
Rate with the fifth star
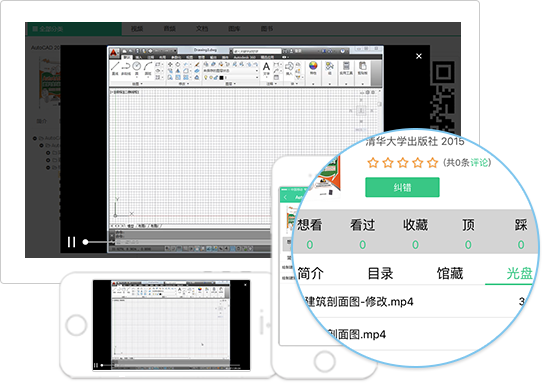(x=432, y=162)
